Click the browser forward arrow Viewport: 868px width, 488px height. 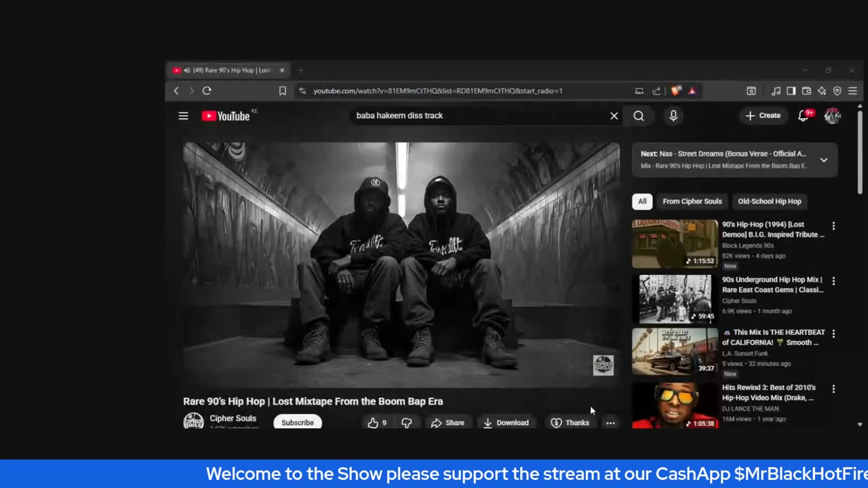pyautogui.click(x=191, y=91)
